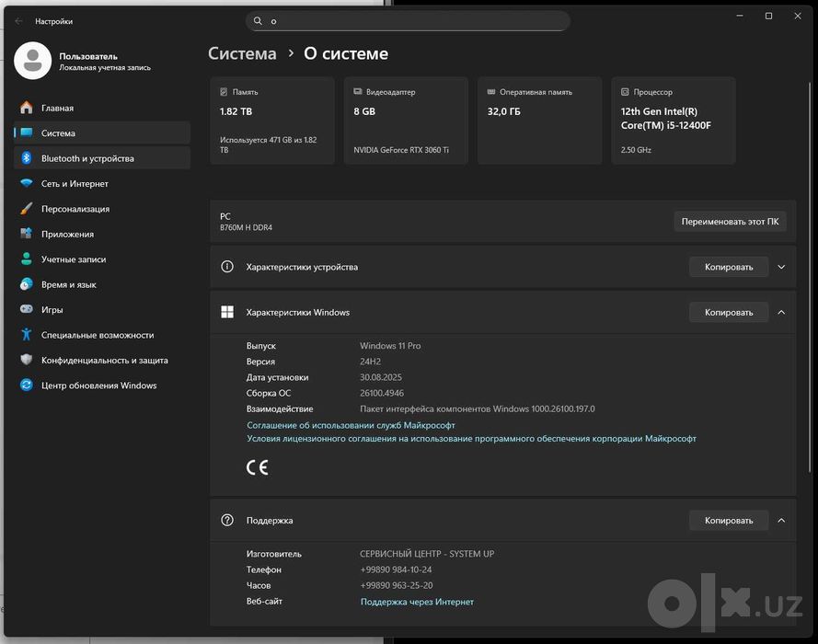Click the Специальные возможности accessibility icon
Screen dimensions: 818x644
(x=26, y=334)
